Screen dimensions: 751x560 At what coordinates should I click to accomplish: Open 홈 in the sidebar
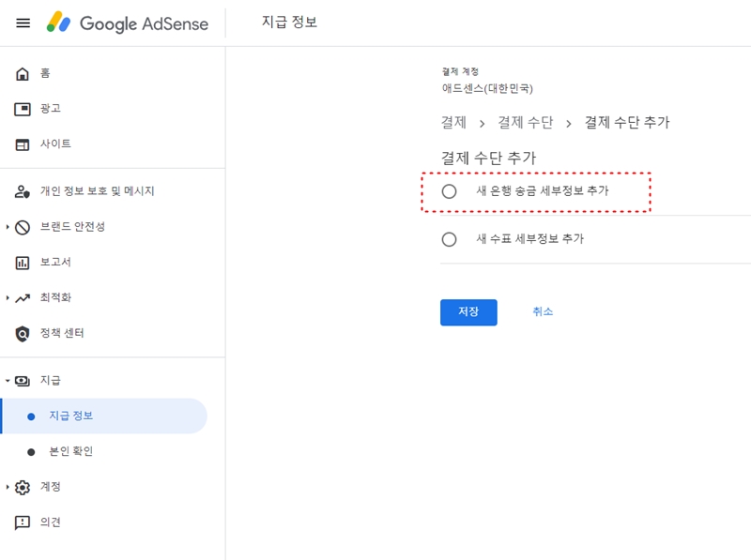click(x=45, y=73)
